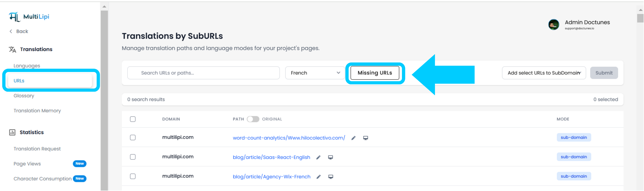This screenshot has height=191, width=644.
Task: Click the MultiLipi logo
Action: click(29, 16)
